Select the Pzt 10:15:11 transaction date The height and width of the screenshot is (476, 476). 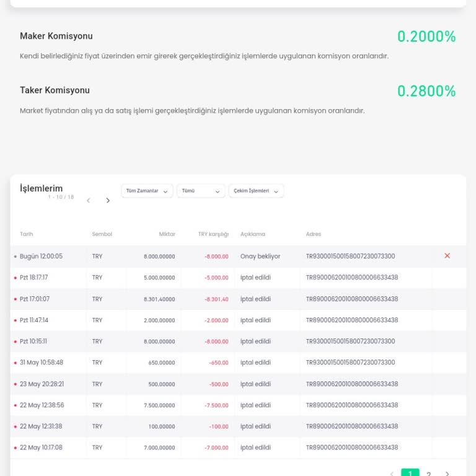point(33,342)
